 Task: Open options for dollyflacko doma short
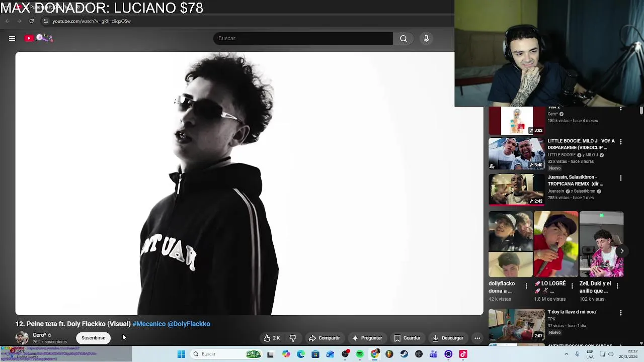[x=526, y=286]
